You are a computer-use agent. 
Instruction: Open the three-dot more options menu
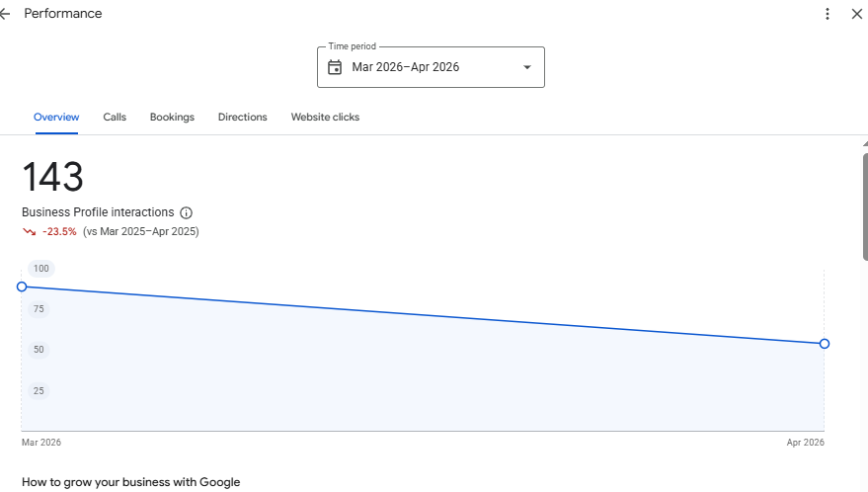pyautogui.click(x=828, y=14)
